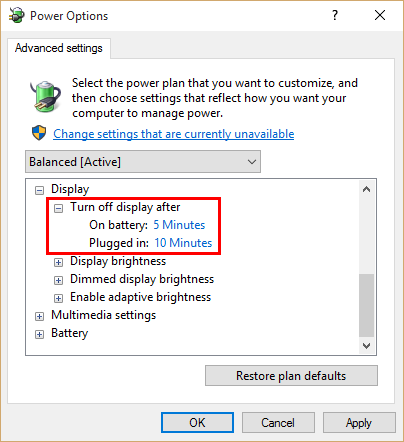Click Restore plan defaults button
The height and width of the screenshot is (442, 404).
click(291, 376)
